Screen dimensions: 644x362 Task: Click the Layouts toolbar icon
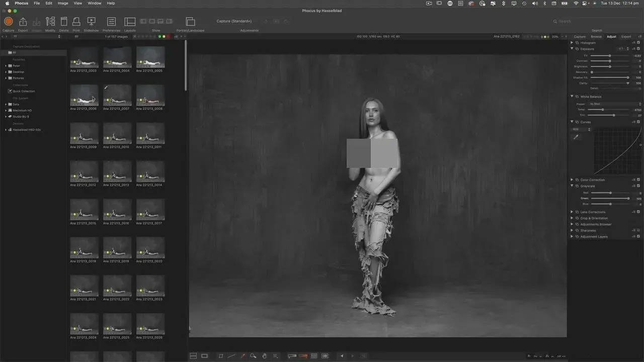130,22
